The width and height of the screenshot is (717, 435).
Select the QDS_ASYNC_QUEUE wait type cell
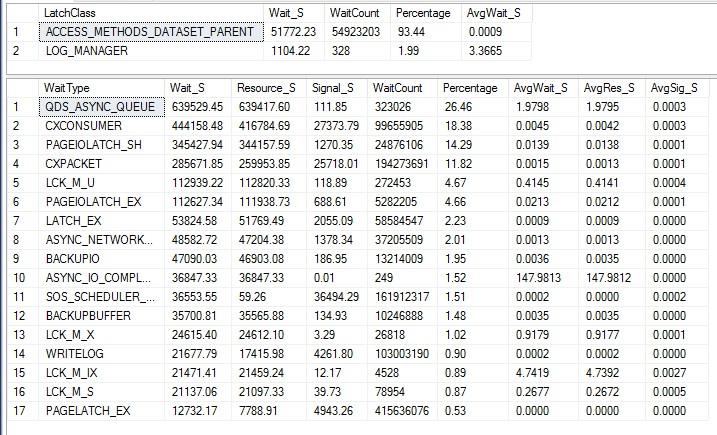click(98, 106)
